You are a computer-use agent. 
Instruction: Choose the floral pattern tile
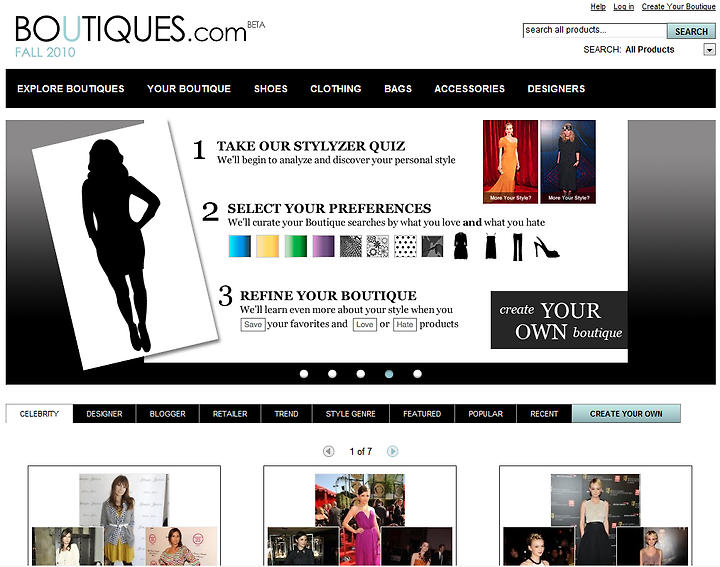coord(378,246)
